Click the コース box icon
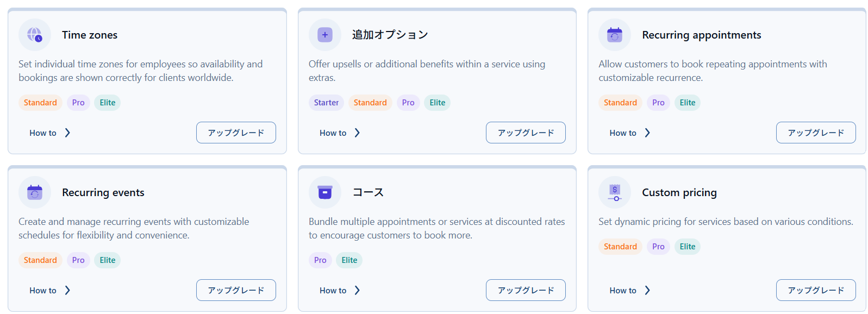 click(x=325, y=192)
